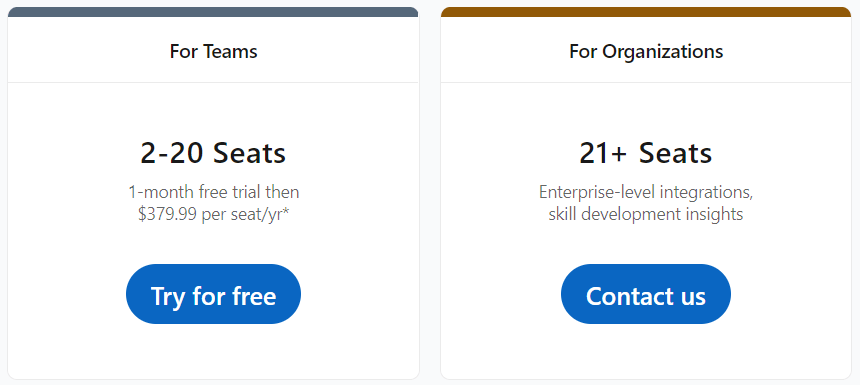860x385 pixels.
Task: Click blank area above 2-20 Seats title
Action: (213, 111)
